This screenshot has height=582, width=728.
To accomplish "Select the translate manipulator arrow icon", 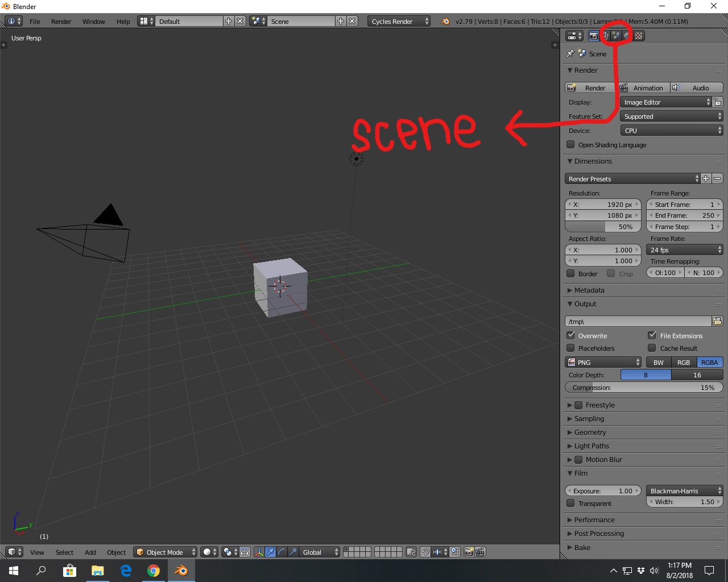I will click(x=270, y=552).
